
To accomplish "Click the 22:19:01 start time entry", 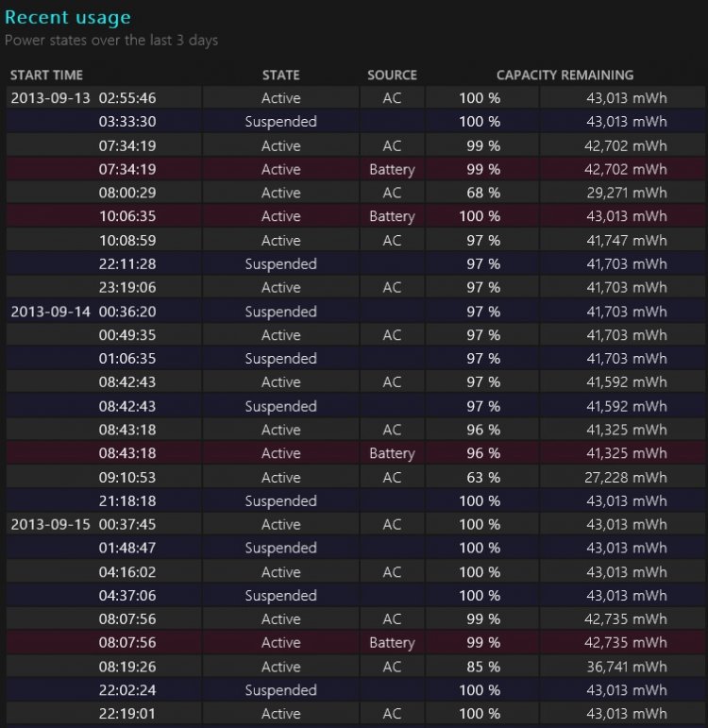I will 127,714.
